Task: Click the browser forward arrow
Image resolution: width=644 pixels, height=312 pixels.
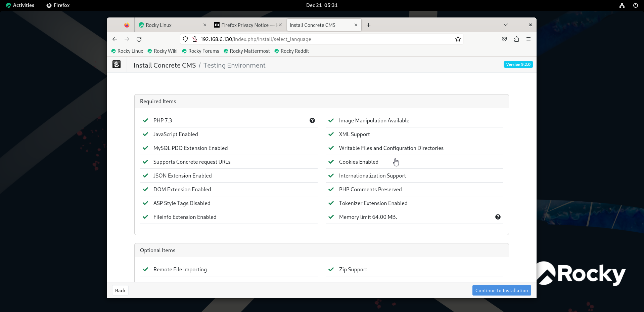Action: click(127, 39)
